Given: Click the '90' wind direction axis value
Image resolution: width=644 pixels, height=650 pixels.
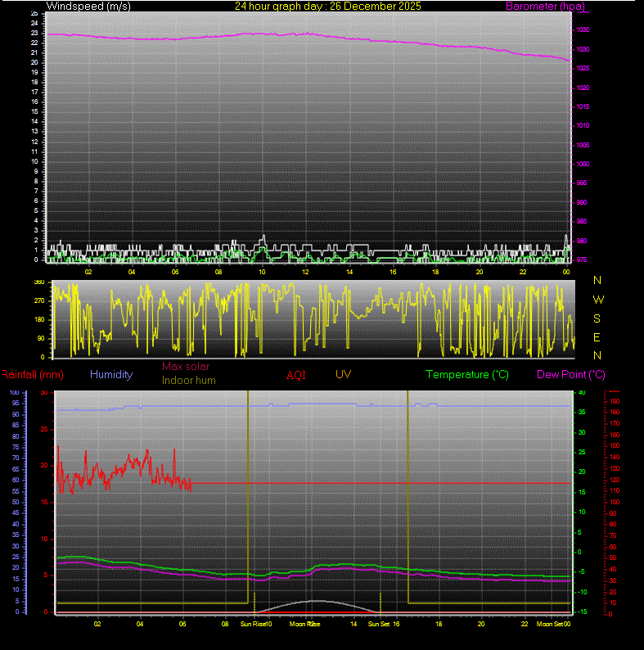Looking at the screenshot, I should (x=41, y=339).
